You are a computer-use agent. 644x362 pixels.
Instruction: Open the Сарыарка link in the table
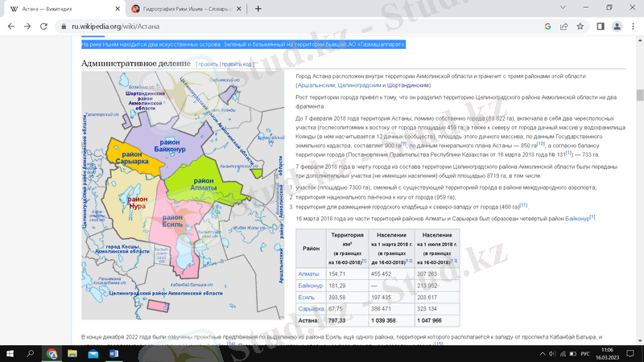click(x=312, y=308)
